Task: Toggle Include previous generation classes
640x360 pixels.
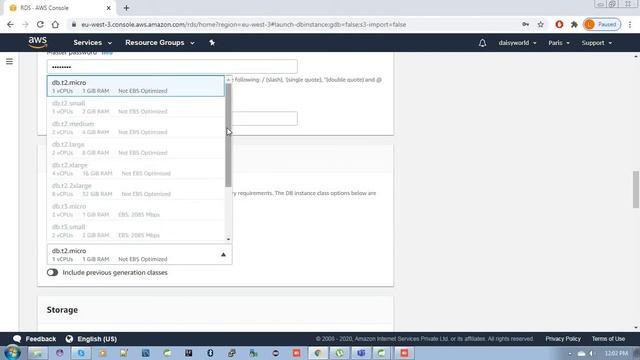Action: (52, 272)
